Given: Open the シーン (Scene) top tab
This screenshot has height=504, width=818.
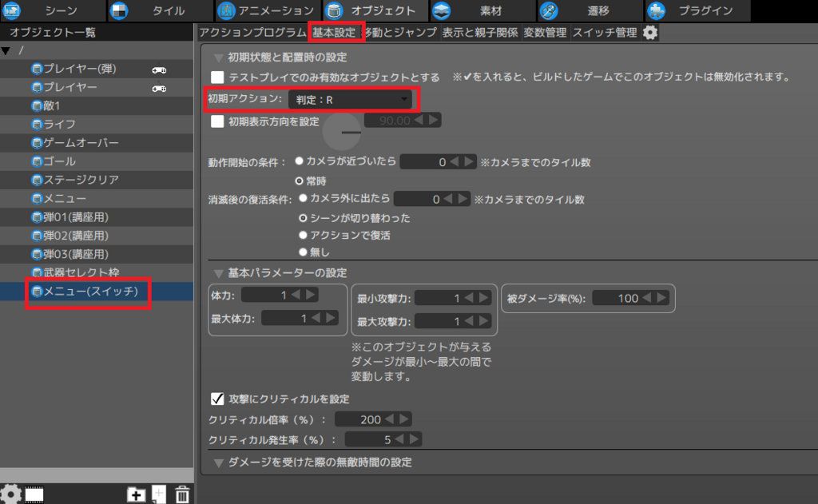Looking at the screenshot, I should 52,10.
